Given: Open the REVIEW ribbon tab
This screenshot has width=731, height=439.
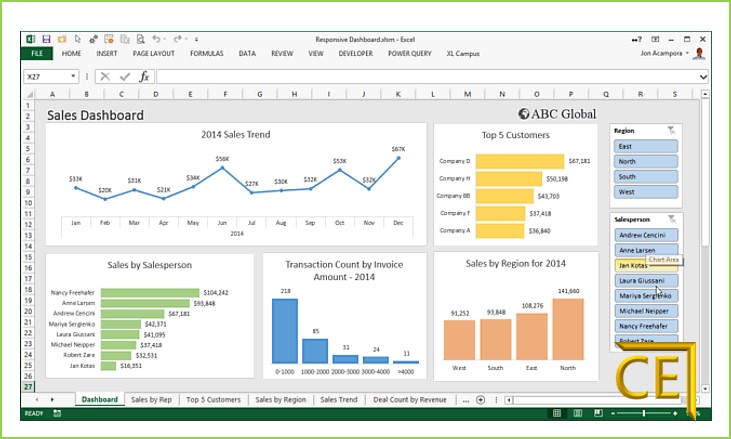Looking at the screenshot, I should pos(282,53).
